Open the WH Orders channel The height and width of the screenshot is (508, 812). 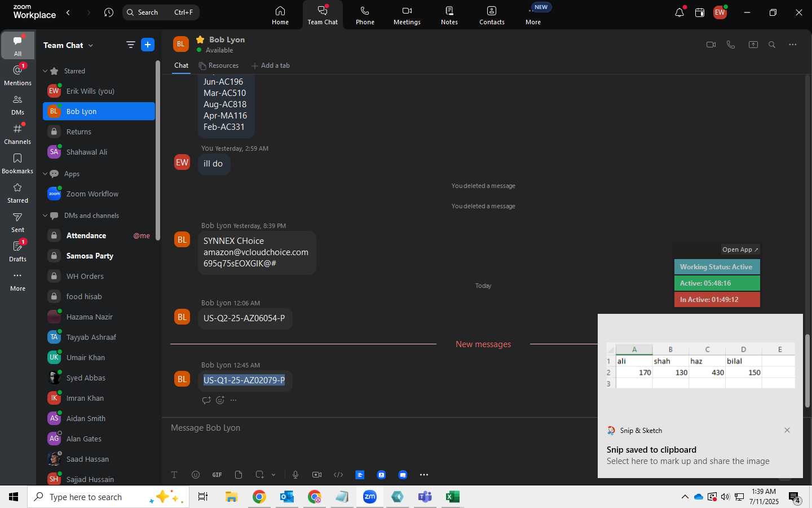click(x=99, y=276)
